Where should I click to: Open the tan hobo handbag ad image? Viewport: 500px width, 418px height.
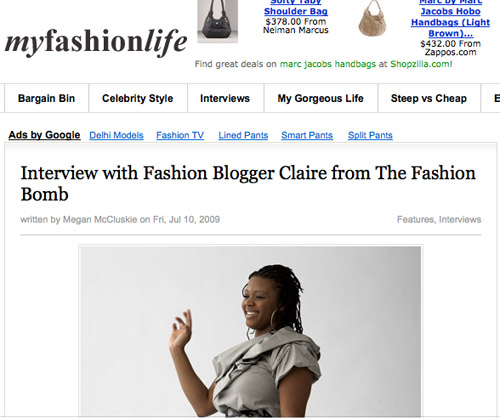pyautogui.click(x=373, y=18)
